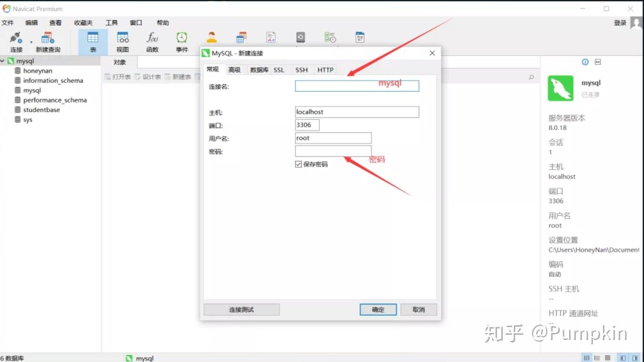Open the 工具 menu

click(112, 23)
